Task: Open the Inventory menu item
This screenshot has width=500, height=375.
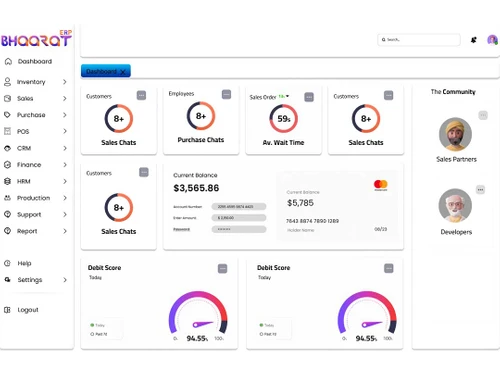Action: (31, 82)
